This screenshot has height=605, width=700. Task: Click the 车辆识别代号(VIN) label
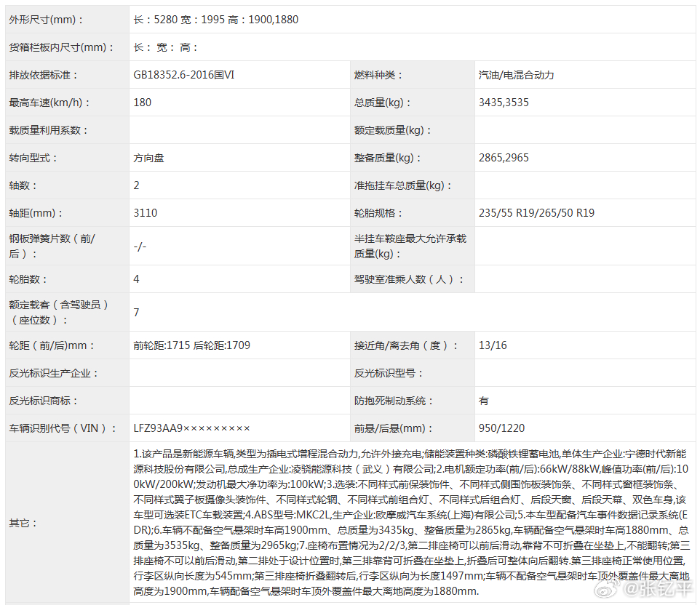[63, 428]
